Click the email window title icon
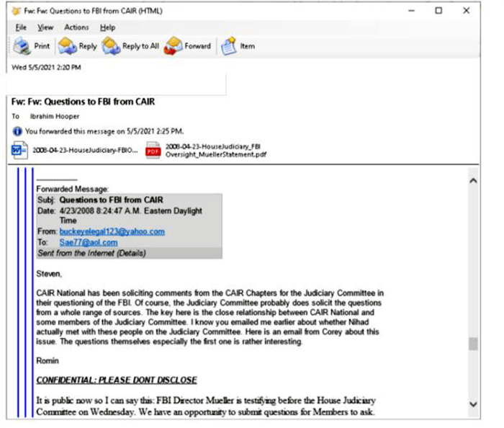 (16, 12)
